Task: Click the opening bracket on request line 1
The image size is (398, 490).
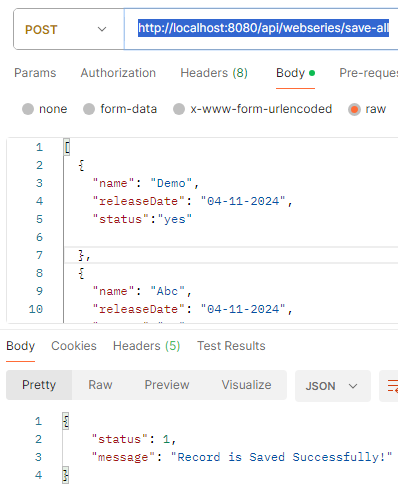Action: tap(67, 147)
